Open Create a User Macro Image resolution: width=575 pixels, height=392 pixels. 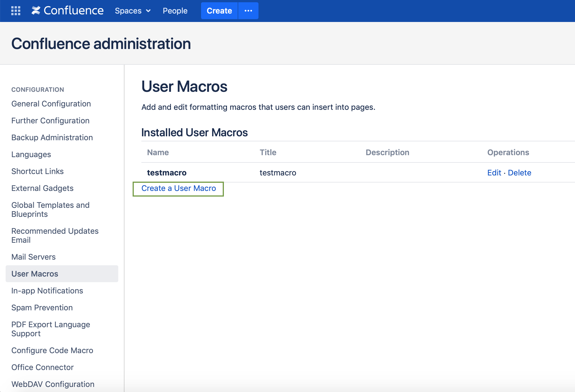tap(178, 188)
